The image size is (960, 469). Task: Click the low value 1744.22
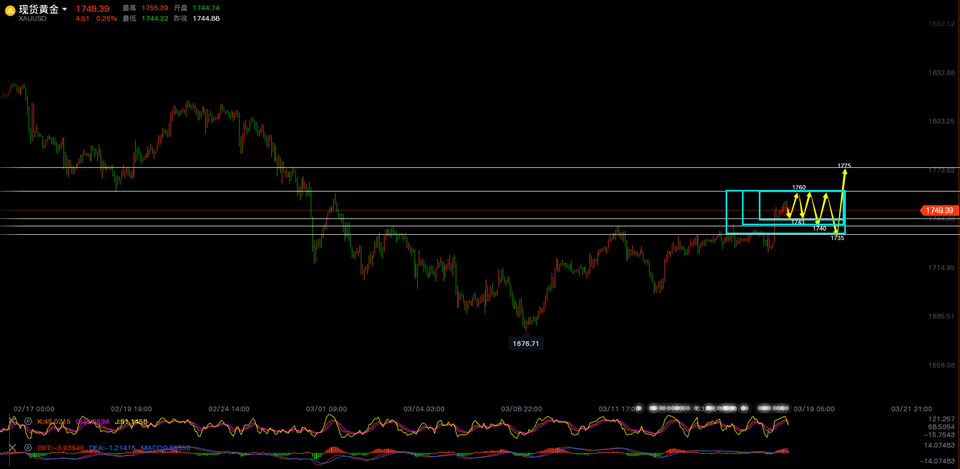point(154,18)
